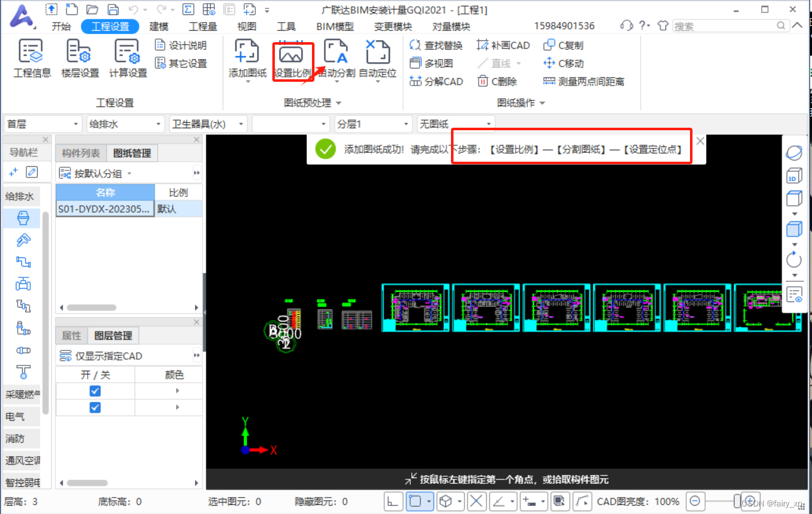
Task: Click the 查找替换 button
Action: (435, 45)
